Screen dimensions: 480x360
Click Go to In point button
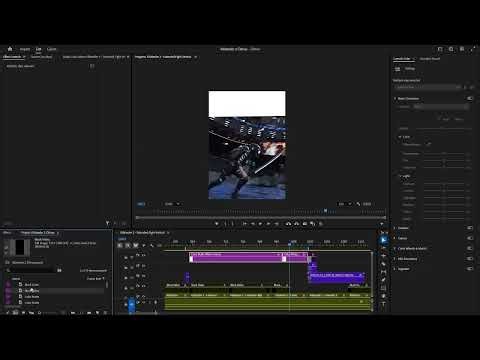click(x=244, y=224)
